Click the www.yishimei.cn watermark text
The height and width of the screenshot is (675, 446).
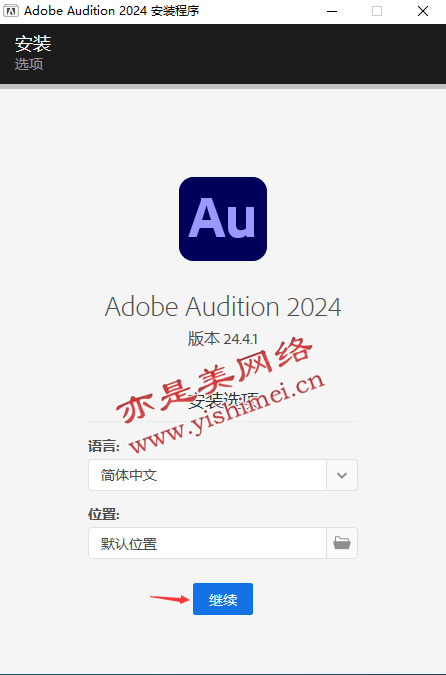click(227, 411)
